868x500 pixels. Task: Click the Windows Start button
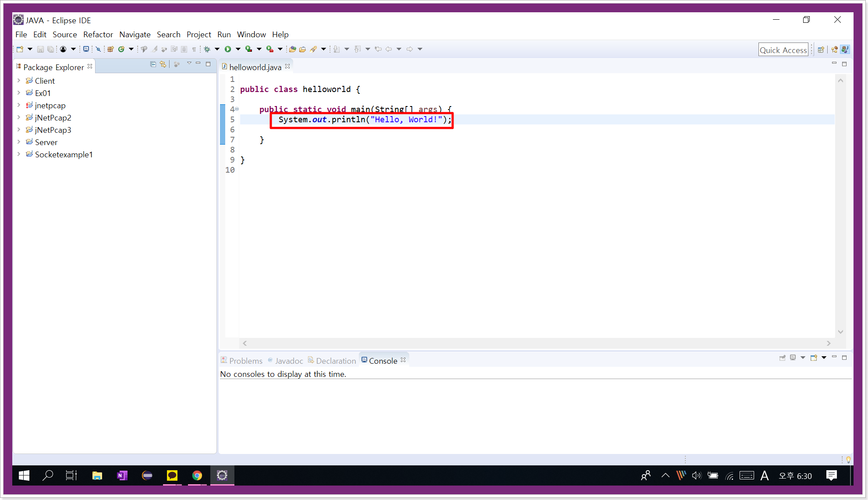[x=24, y=475]
